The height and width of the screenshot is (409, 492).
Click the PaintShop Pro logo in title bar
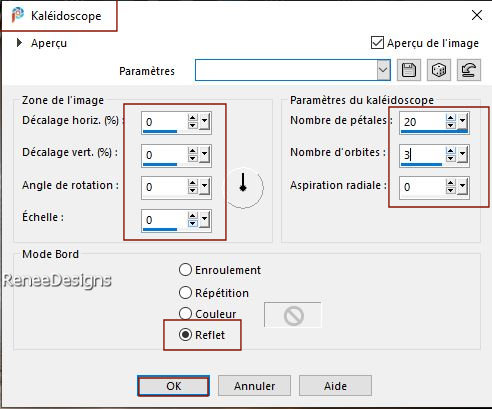[18, 15]
